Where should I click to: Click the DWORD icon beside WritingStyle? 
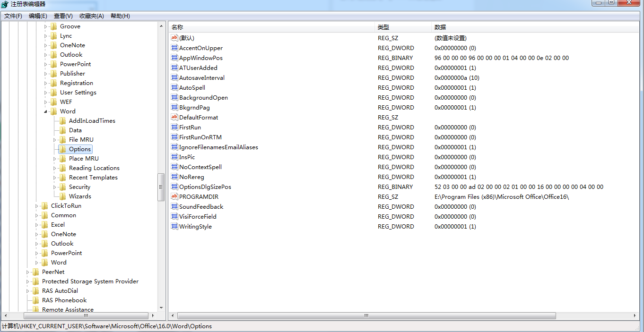click(175, 226)
